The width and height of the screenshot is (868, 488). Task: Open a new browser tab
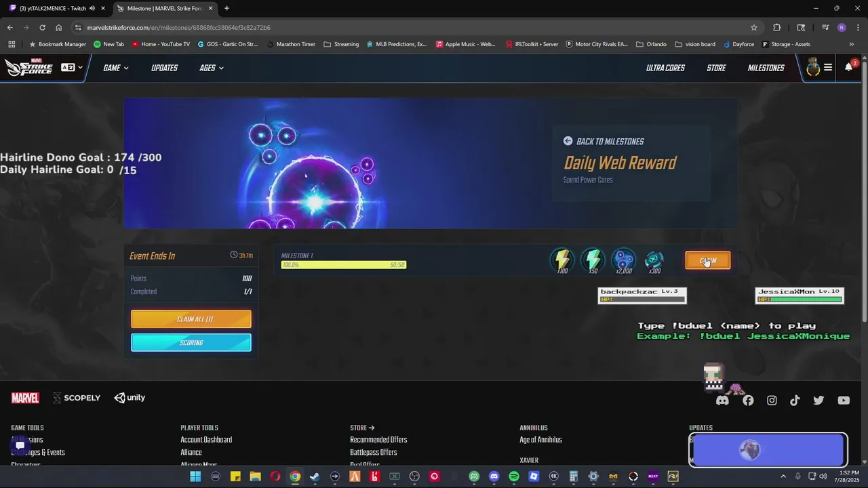coord(226,8)
